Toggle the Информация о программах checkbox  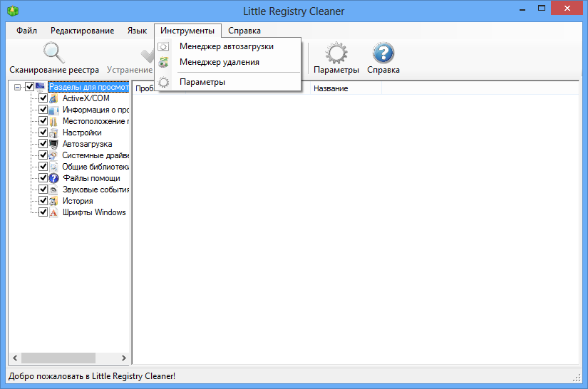43,110
